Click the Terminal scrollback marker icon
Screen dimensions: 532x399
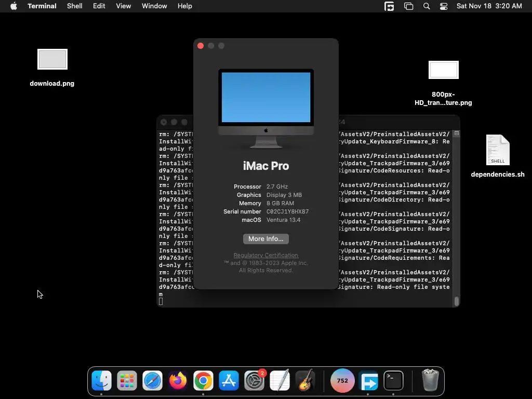click(x=457, y=134)
